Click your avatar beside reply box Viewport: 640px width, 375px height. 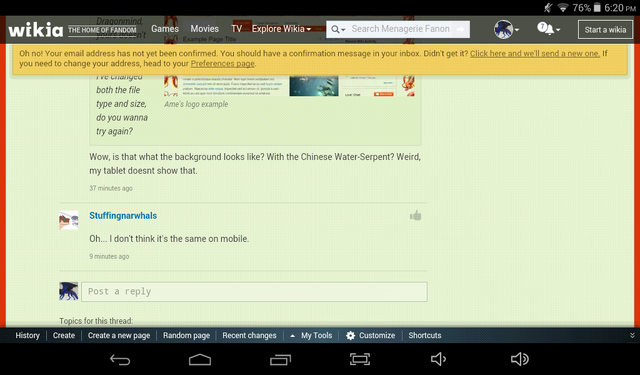[x=69, y=291]
